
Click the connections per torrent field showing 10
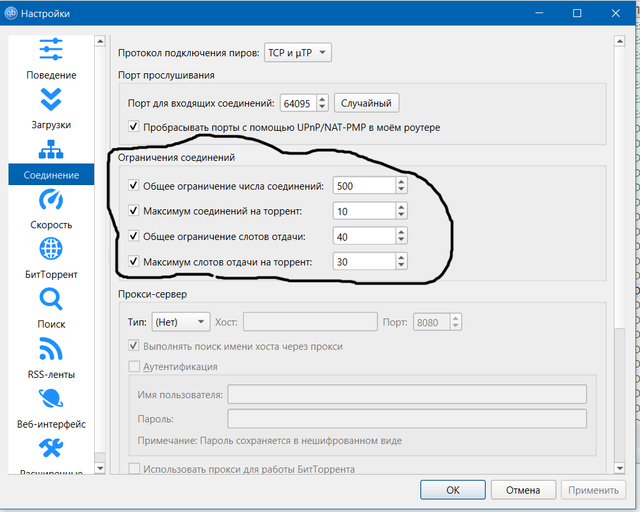pos(364,211)
